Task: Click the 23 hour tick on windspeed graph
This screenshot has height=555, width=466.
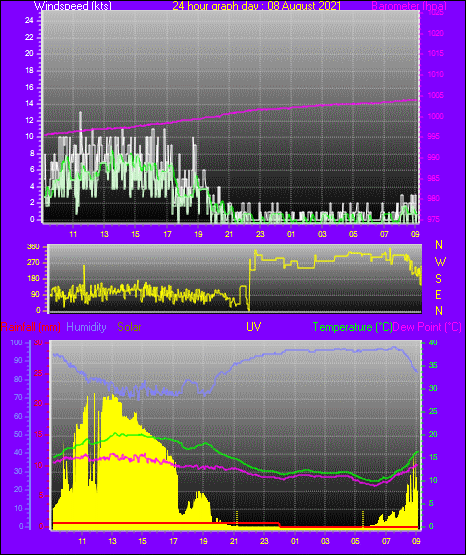Action: 260,234
